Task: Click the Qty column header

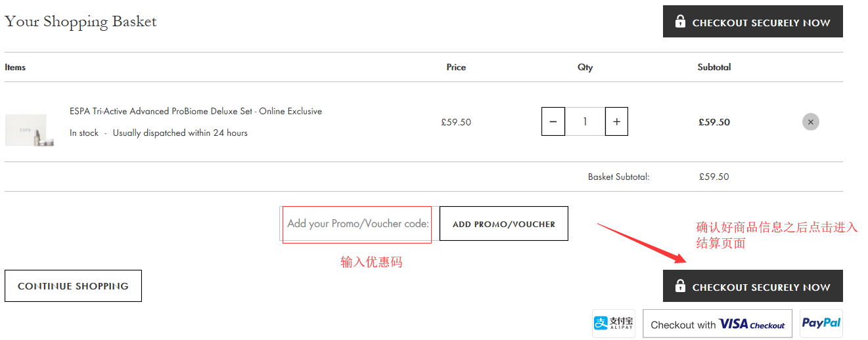Action: tap(585, 67)
